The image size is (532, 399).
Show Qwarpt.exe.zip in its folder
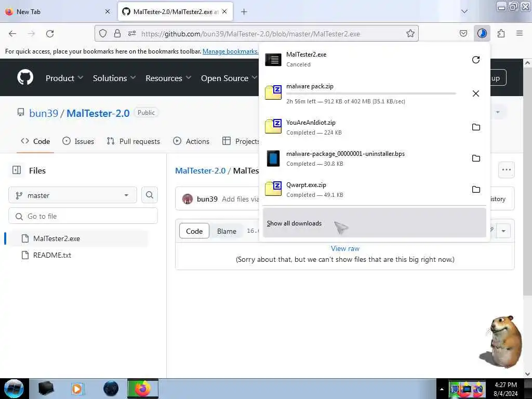pyautogui.click(x=476, y=189)
